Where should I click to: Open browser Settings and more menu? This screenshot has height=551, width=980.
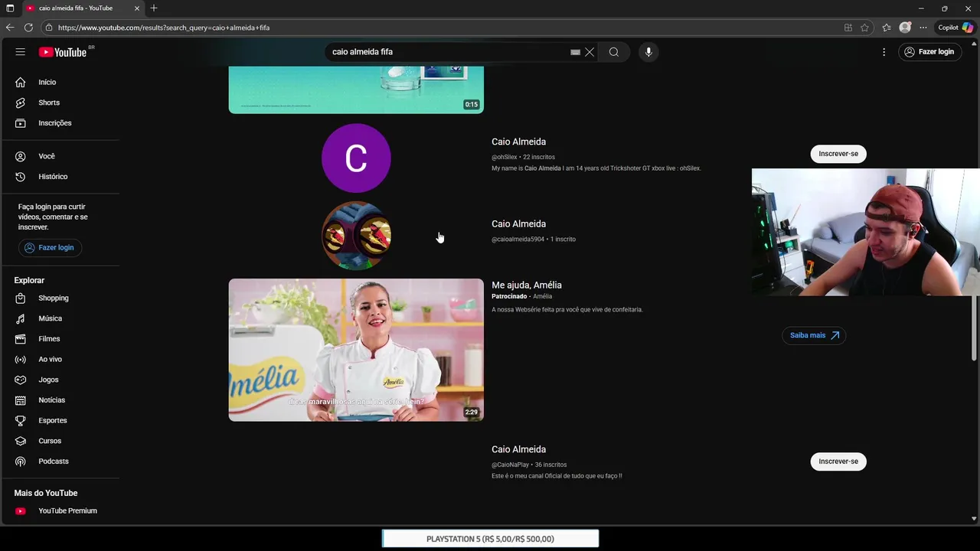tap(923, 28)
